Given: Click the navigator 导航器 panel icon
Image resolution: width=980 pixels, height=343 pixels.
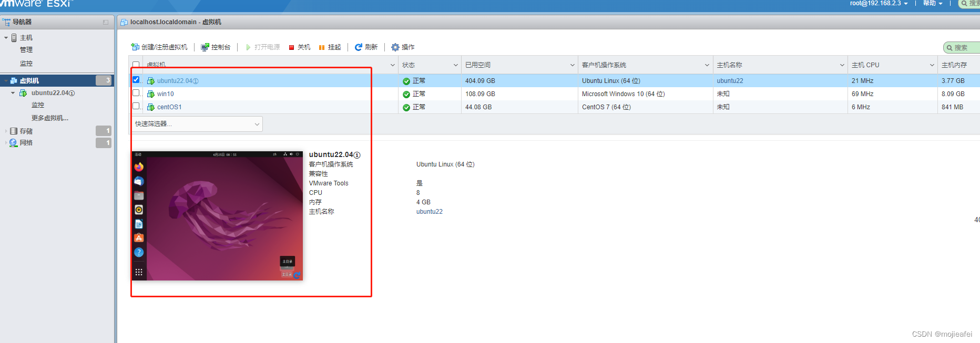Looking at the screenshot, I should click(x=6, y=22).
